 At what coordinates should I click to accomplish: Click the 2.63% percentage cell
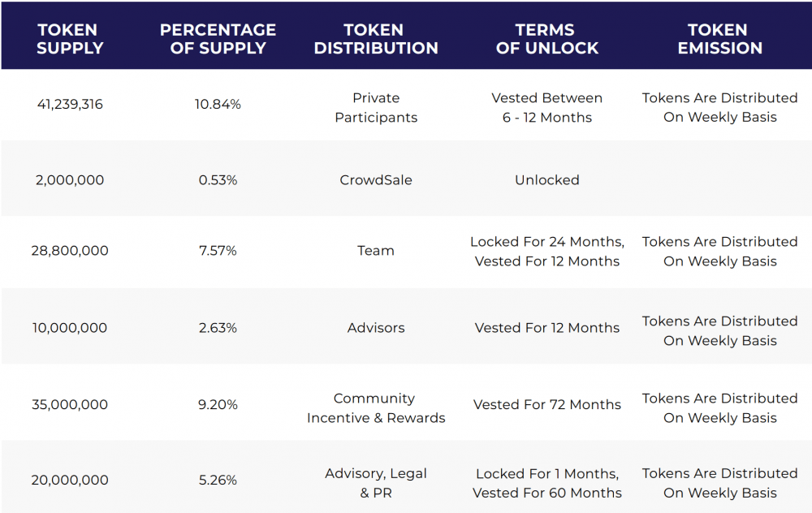[x=218, y=328]
